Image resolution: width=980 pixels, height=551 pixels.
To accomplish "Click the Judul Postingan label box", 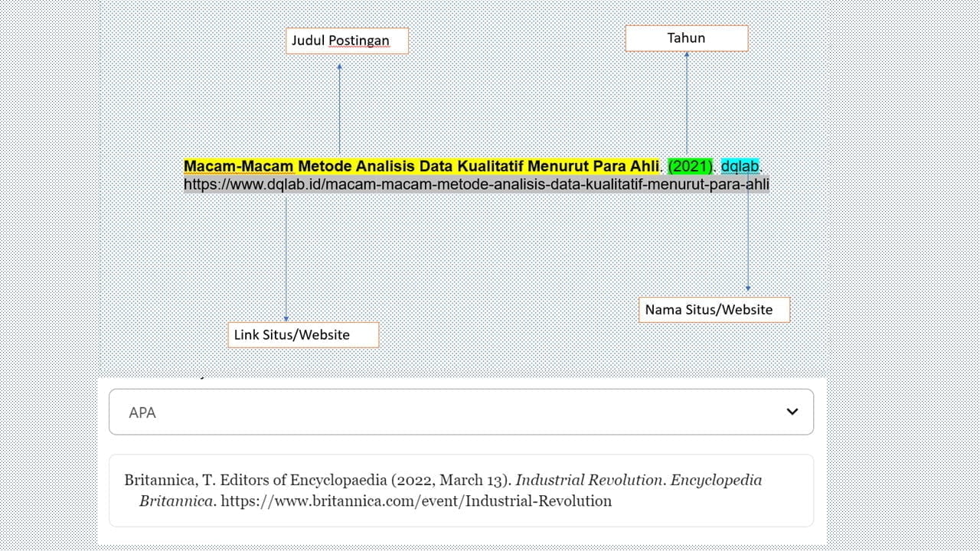I will pos(347,41).
